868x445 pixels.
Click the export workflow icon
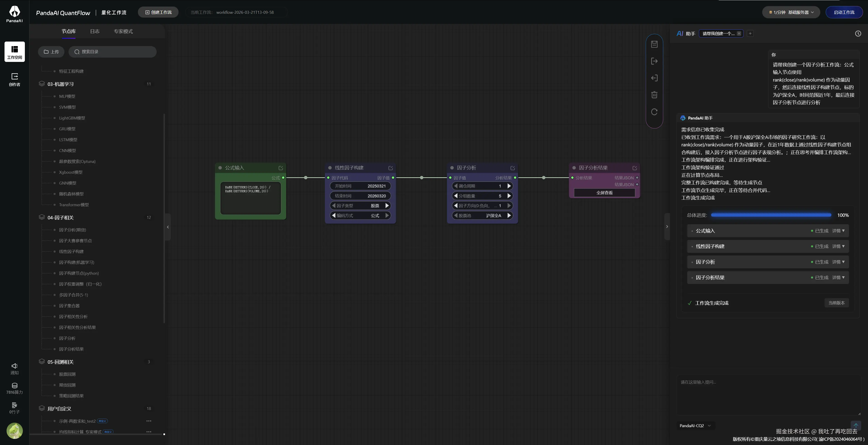[x=654, y=61]
